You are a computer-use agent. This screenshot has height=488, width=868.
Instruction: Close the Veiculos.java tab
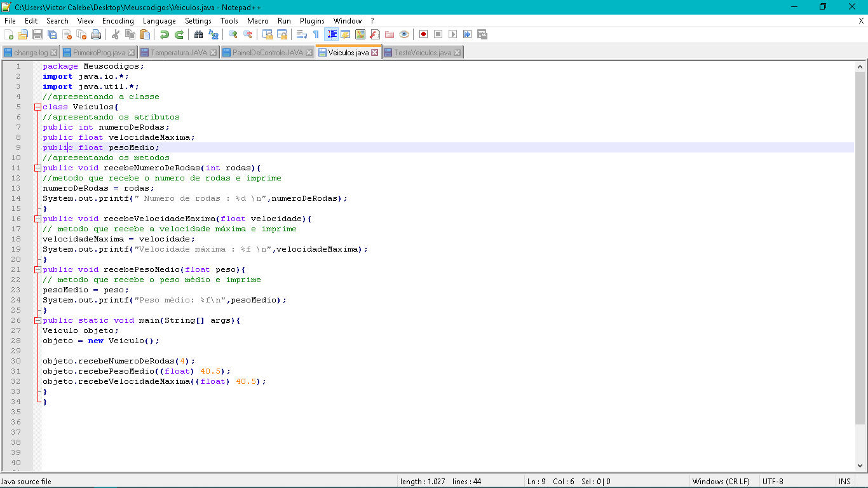click(x=374, y=53)
